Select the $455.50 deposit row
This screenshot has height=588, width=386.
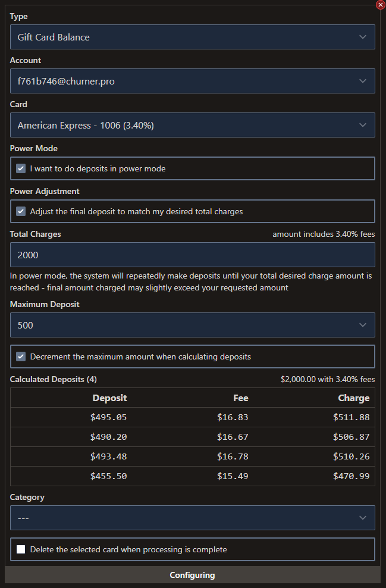[192, 476]
